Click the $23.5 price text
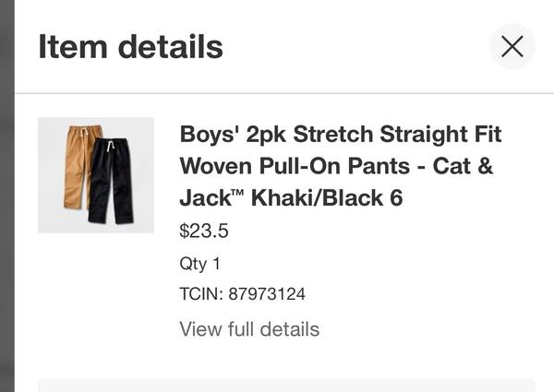 point(204,231)
